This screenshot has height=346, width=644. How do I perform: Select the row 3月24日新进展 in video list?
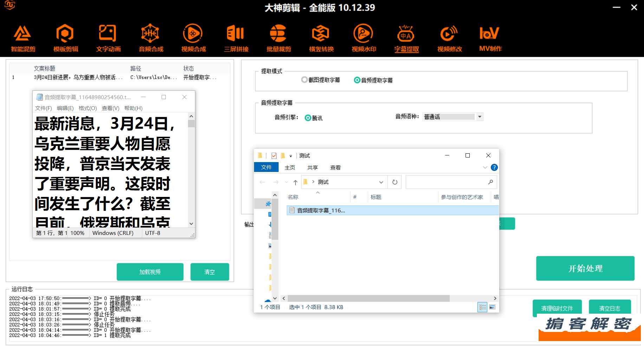(119, 77)
